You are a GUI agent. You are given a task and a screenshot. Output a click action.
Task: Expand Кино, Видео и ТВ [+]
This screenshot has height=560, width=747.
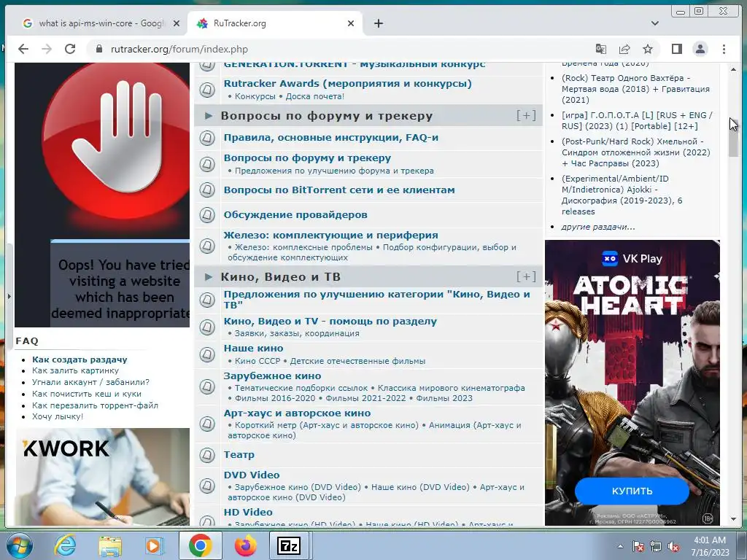click(x=527, y=276)
